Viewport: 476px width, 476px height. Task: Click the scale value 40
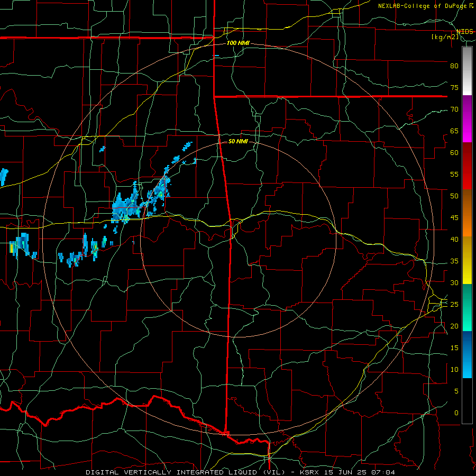point(454,239)
